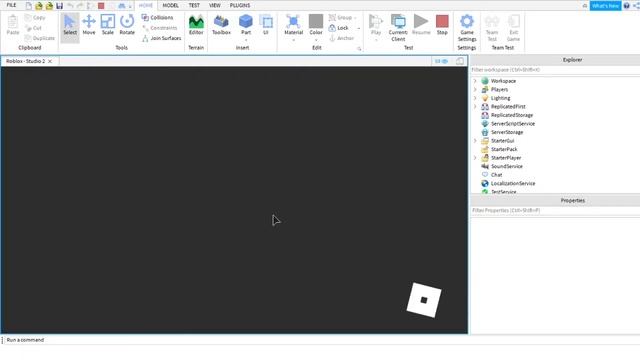Open the Part dropdown arrow
This screenshot has width=640, height=360.
click(246, 40)
